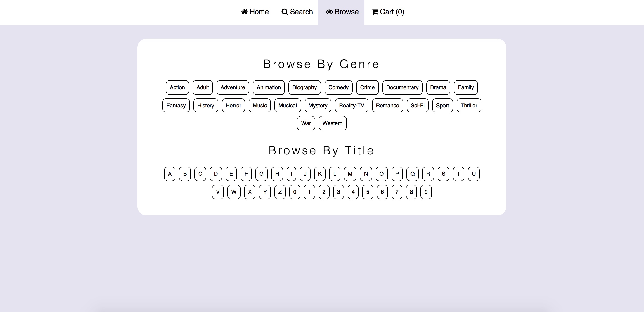Browse titles starting with digit 0
This screenshot has height=312, width=644.
[295, 192]
